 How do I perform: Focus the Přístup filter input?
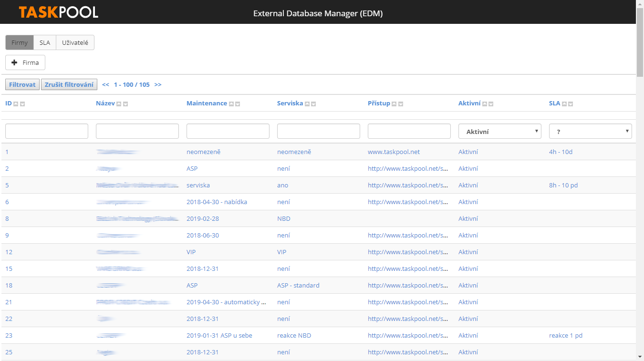coord(409,131)
